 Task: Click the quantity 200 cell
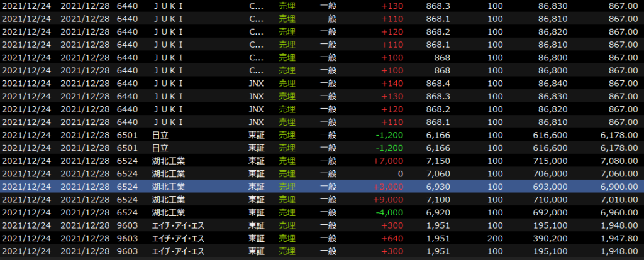pyautogui.click(x=495, y=239)
